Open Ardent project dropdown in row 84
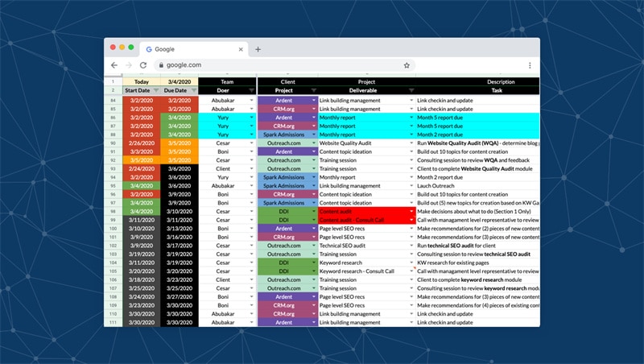This screenshot has height=364, width=644. pyautogui.click(x=314, y=100)
